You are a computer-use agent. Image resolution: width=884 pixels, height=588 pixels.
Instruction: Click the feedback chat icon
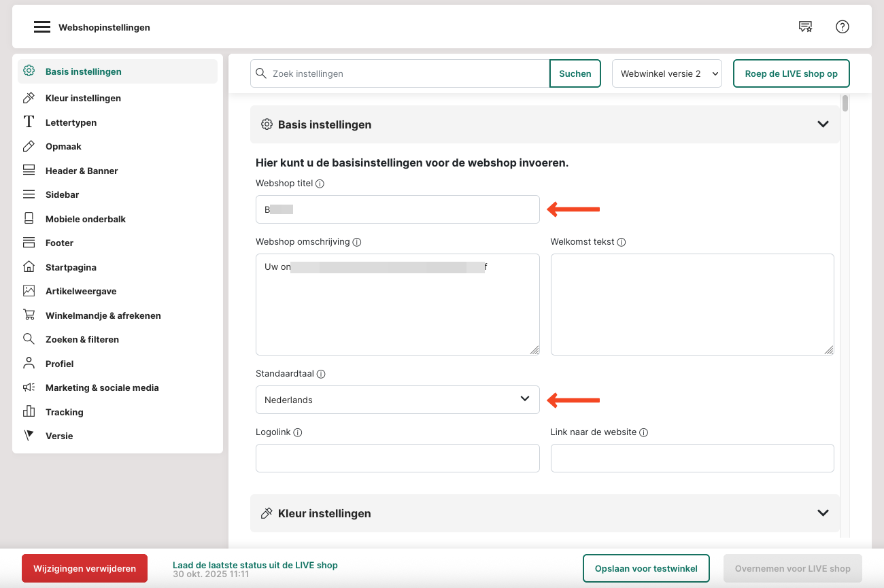point(805,27)
